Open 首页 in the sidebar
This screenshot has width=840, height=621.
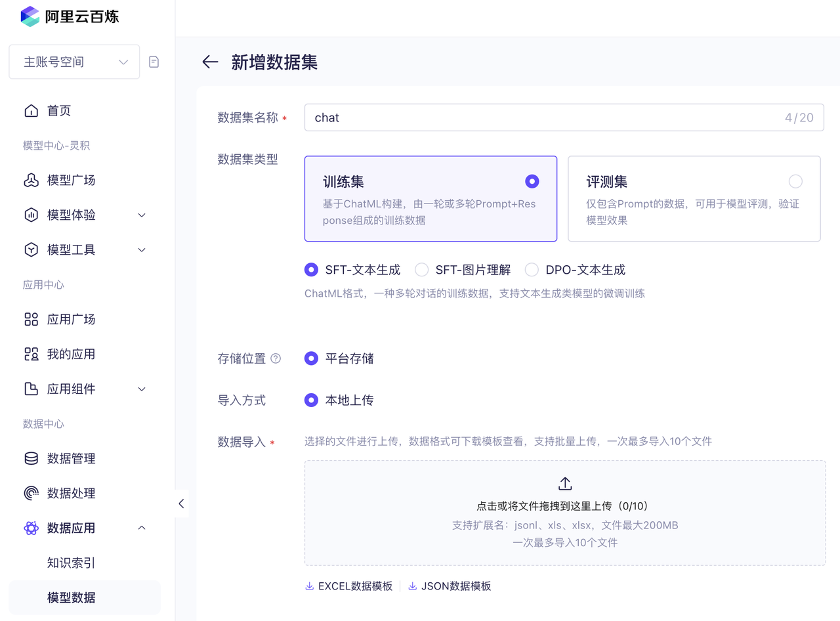(59, 110)
